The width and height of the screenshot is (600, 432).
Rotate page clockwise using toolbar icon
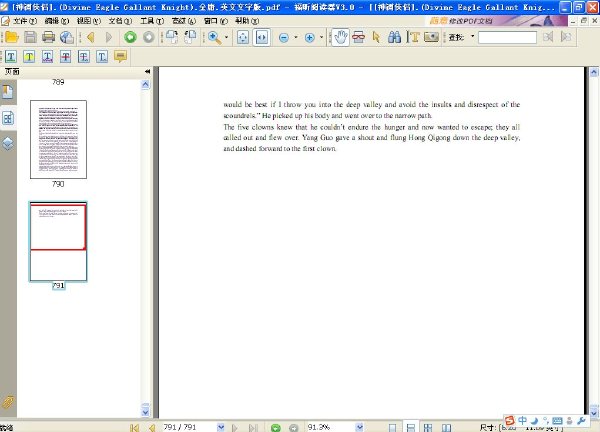pos(172,37)
